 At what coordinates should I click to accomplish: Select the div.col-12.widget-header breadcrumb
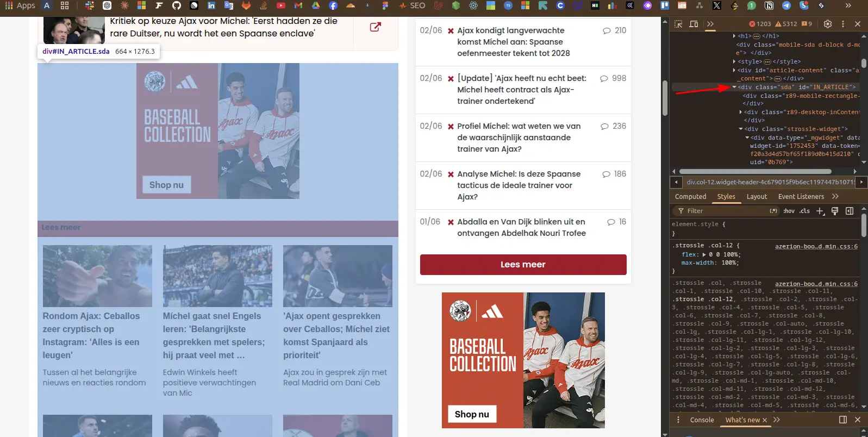[x=771, y=182]
